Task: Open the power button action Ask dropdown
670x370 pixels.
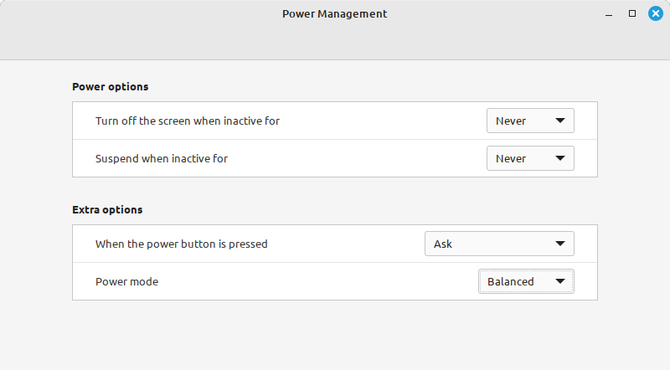Action: tap(500, 244)
